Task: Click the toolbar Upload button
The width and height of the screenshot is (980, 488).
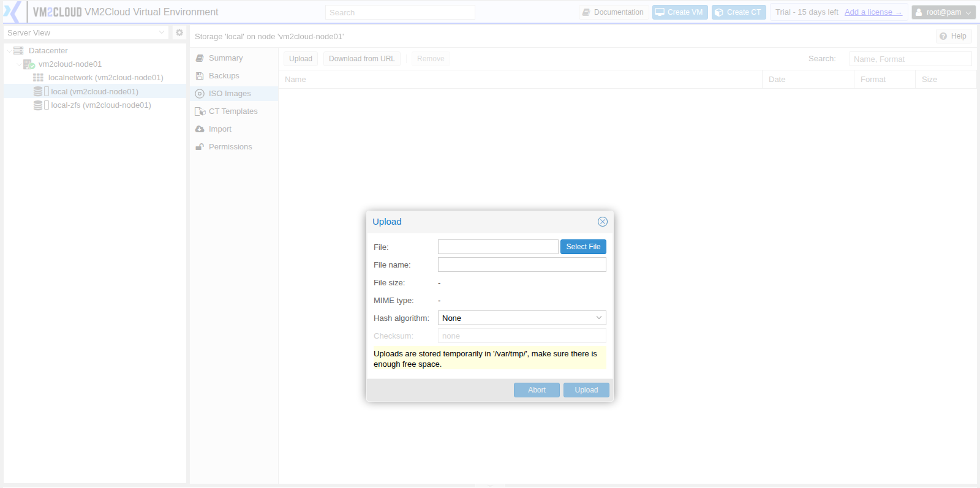Action: click(301, 59)
